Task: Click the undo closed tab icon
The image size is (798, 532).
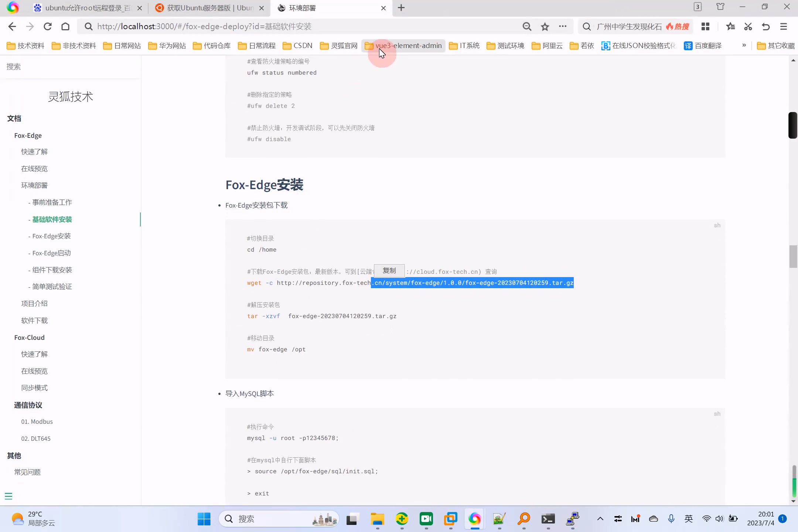Action: tap(766, 27)
